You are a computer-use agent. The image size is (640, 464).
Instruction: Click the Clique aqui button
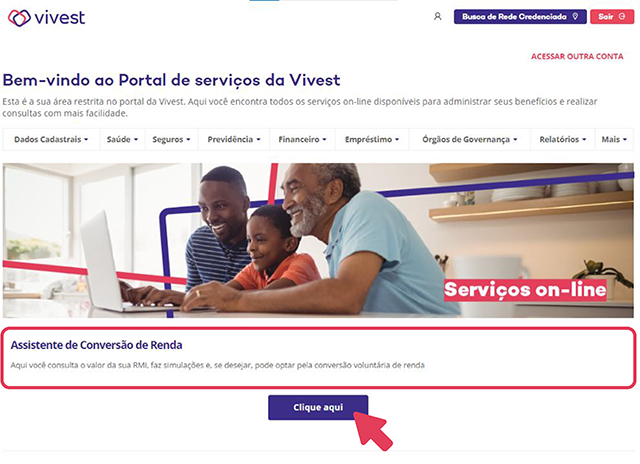click(318, 407)
